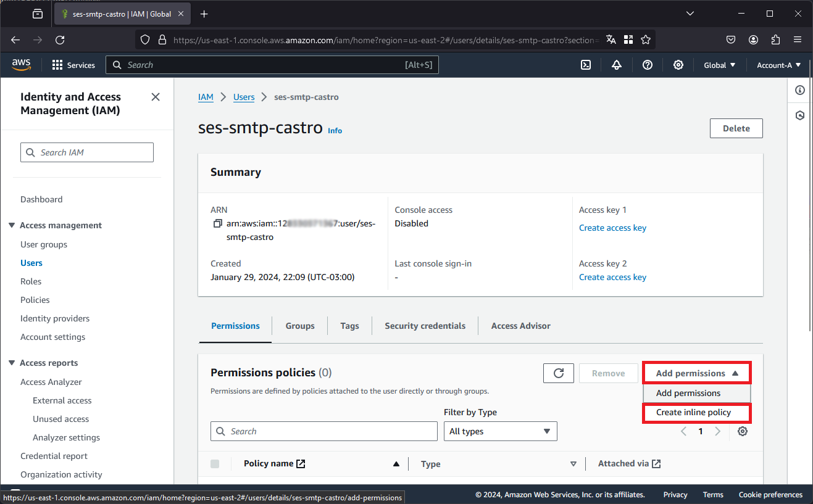Open the AWS help question mark icon

(x=648, y=65)
